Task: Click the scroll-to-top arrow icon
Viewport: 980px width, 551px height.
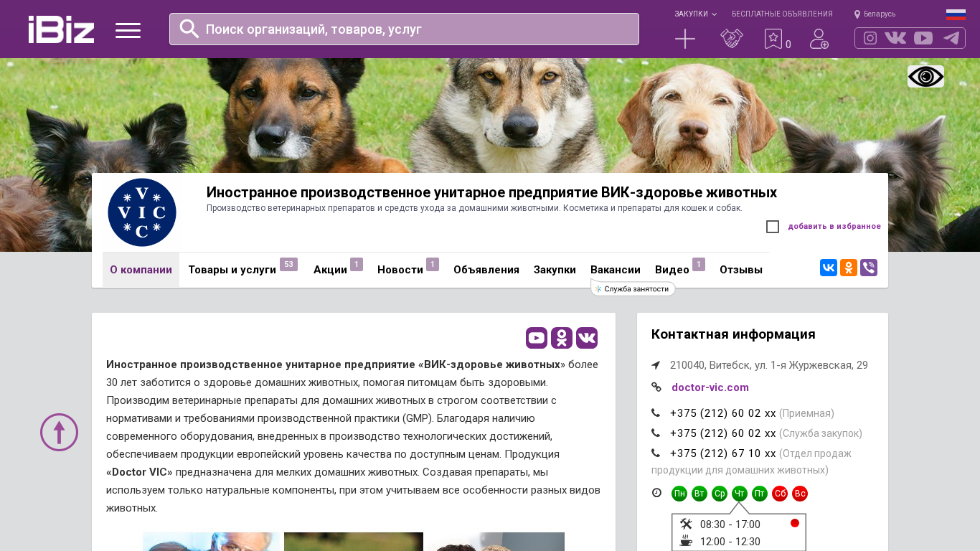Action: tap(59, 432)
